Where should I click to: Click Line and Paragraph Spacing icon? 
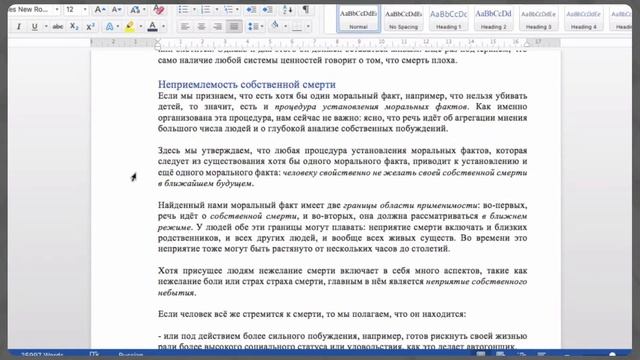pyautogui.click(x=253, y=27)
